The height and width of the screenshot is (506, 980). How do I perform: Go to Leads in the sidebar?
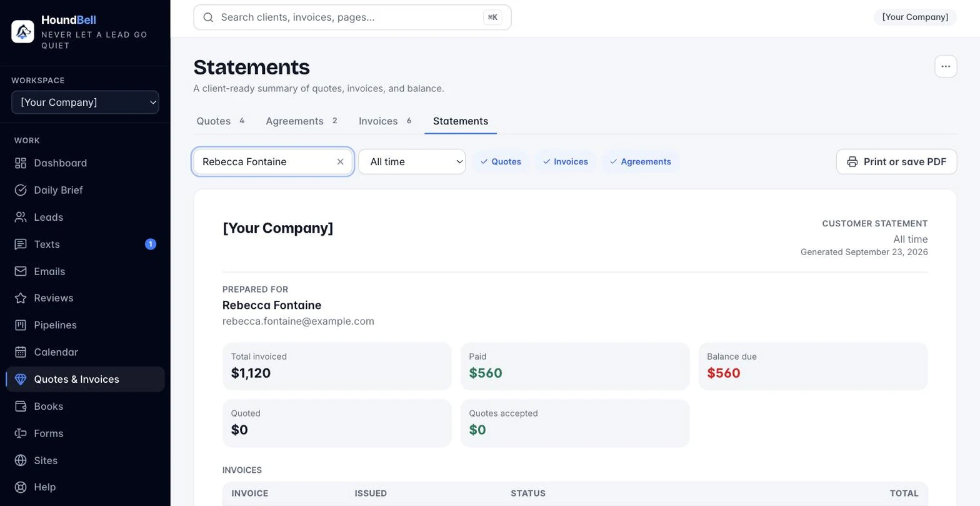(85, 217)
